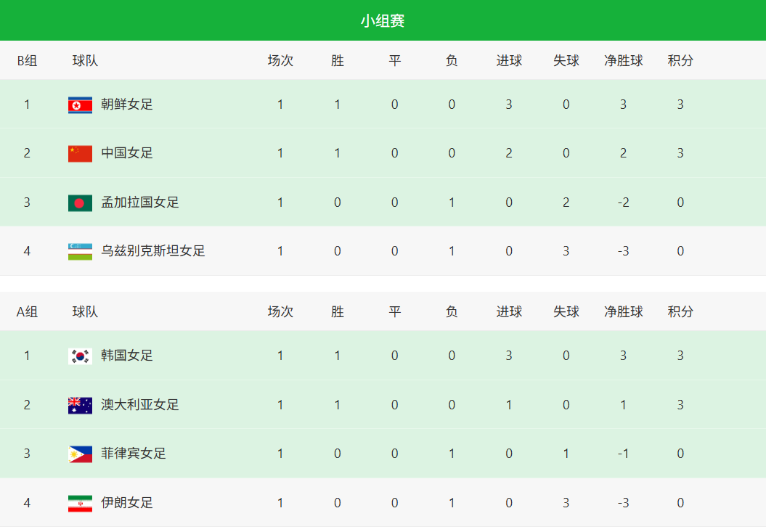Open the 菲律宾女足 team link
This screenshot has width=766, height=532.
pyautogui.click(x=134, y=454)
